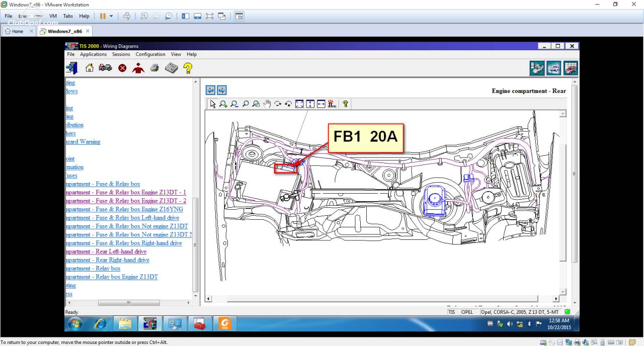Open the vehicle selection car icon

coord(105,67)
